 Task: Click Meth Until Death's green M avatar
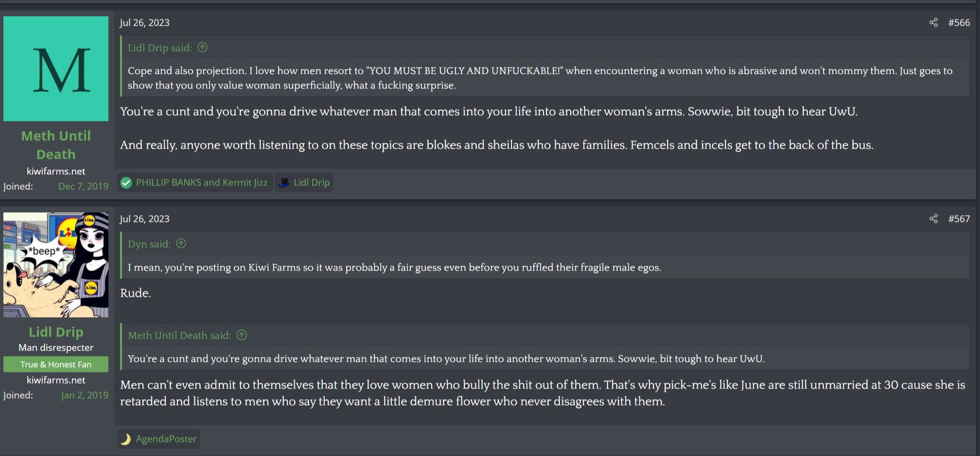pos(55,68)
